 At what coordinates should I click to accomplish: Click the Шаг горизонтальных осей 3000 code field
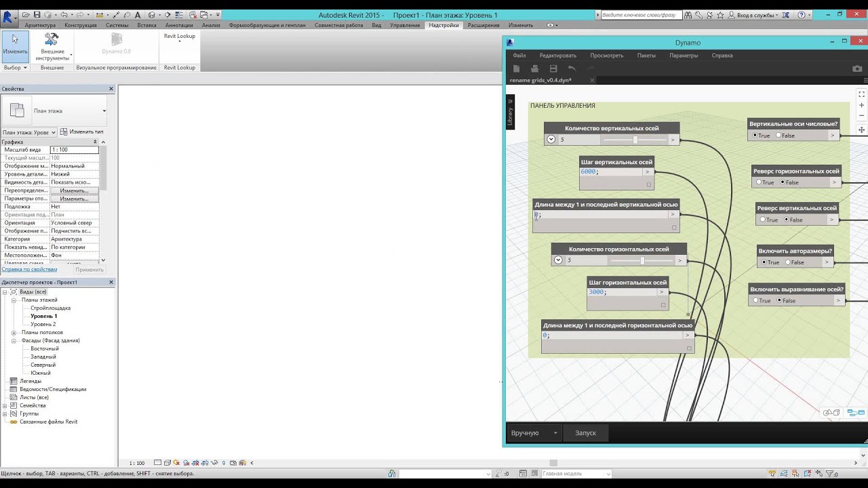pyautogui.click(x=621, y=292)
